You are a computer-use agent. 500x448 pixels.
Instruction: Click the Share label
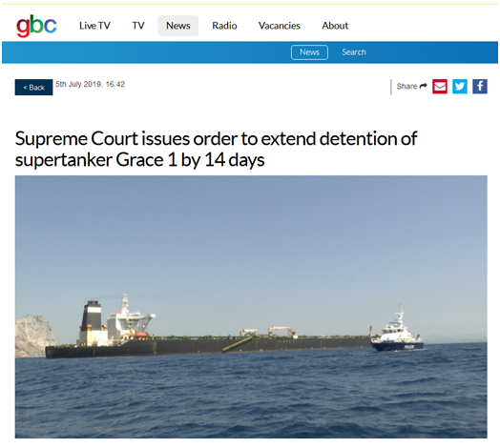(x=406, y=87)
